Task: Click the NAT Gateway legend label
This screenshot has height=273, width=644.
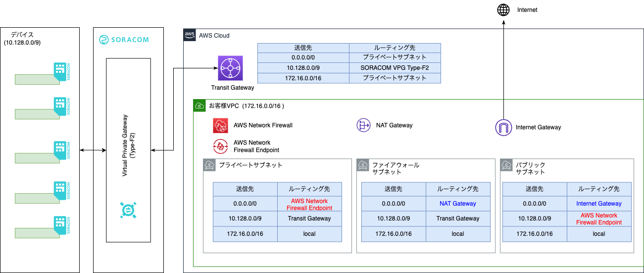Action: pyautogui.click(x=394, y=125)
